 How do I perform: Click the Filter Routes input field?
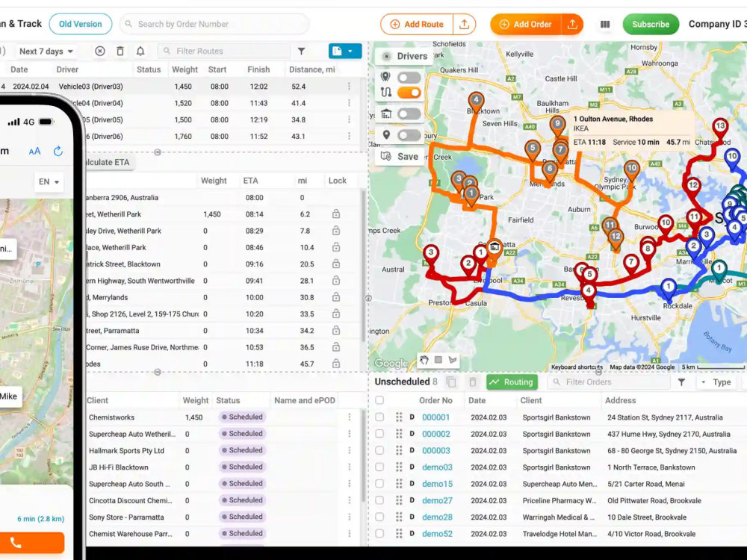point(224,51)
